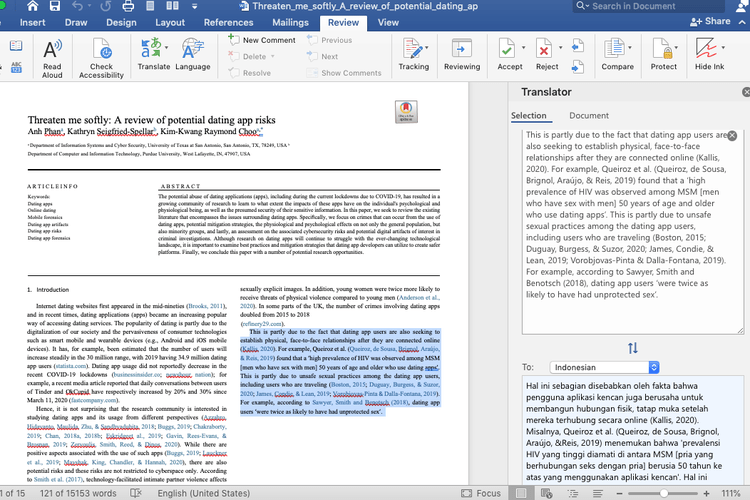This screenshot has width=750, height=500.
Task: Toggle Web Layout view in status bar
Action: [546, 493]
